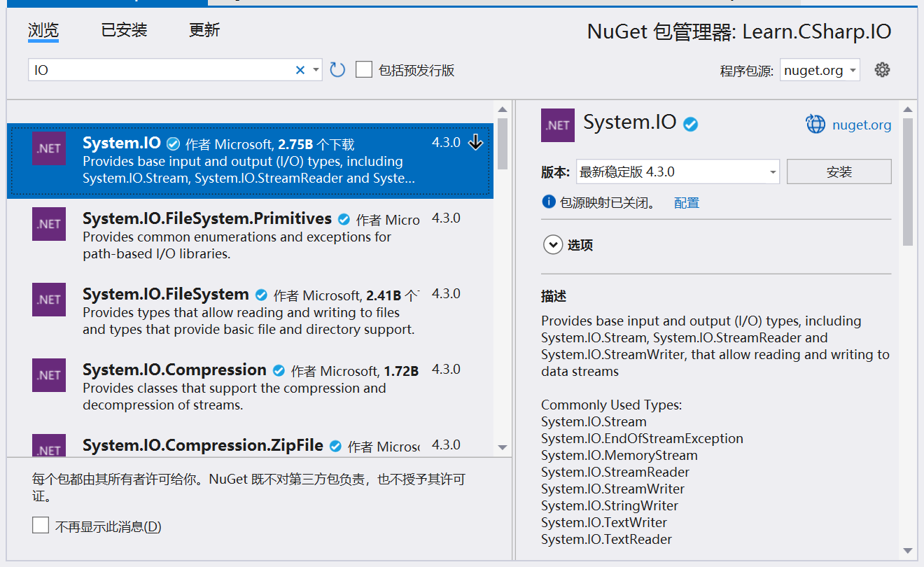Click .NET icon of System.IO.Compression.ZipFile row
Image resolution: width=924 pixels, height=567 pixels.
(x=49, y=445)
